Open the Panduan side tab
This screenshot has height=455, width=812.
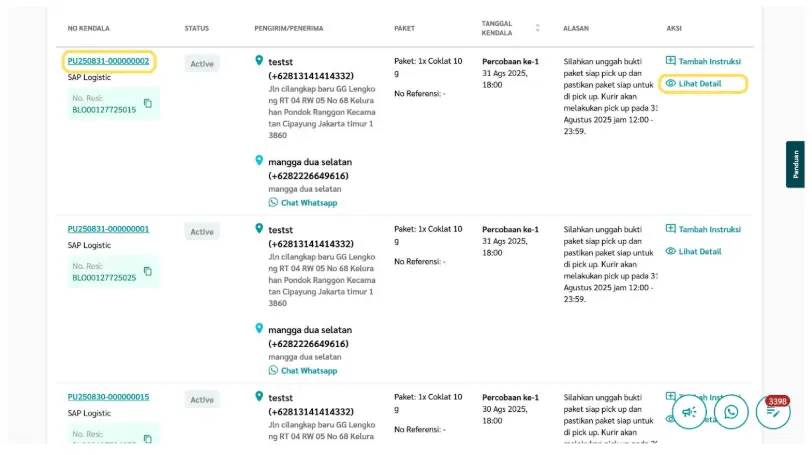point(795,164)
